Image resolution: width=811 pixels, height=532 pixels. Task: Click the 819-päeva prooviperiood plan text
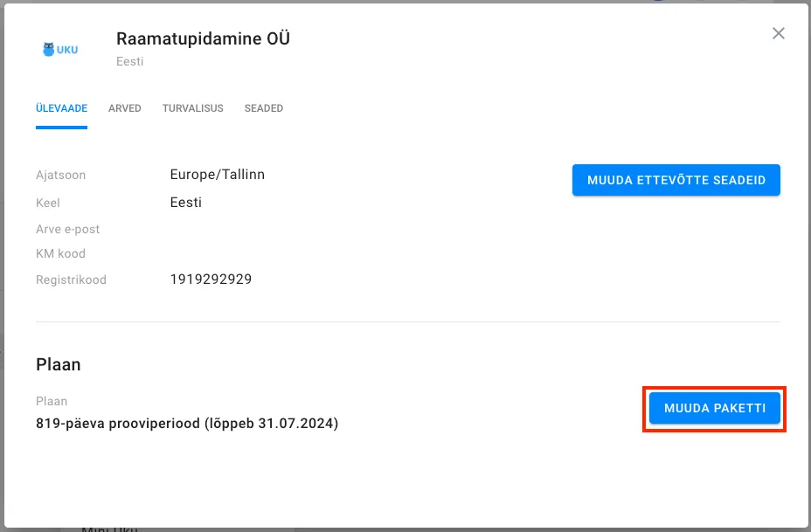[186, 424]
